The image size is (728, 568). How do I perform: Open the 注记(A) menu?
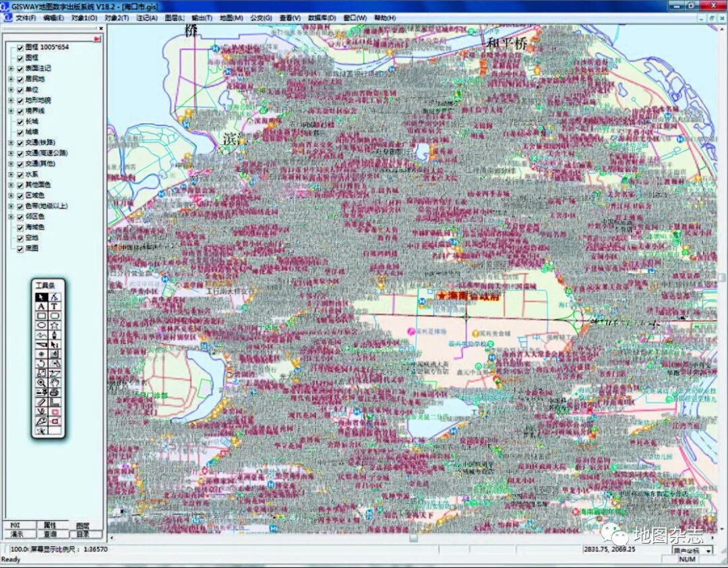pos(147,18)
